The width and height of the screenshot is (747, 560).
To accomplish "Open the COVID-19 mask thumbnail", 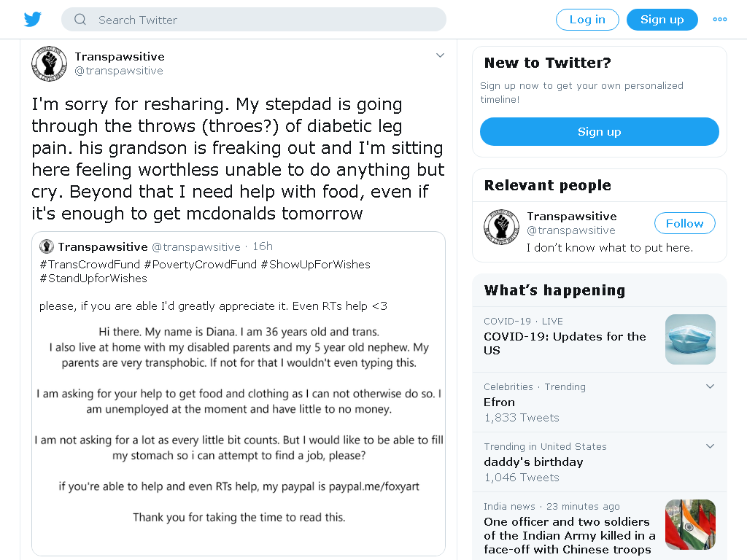I will (690, 340).
